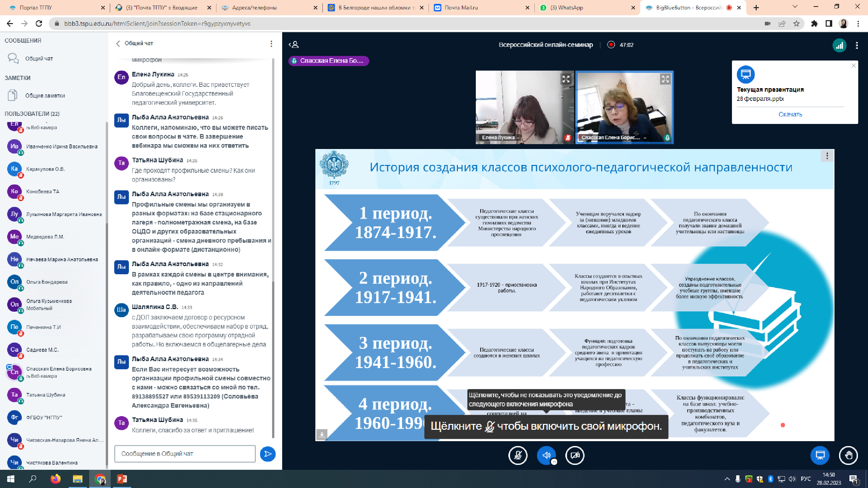Click the address bar URL
The height and width of the screenshot is (488, 868).
[157, 23]
